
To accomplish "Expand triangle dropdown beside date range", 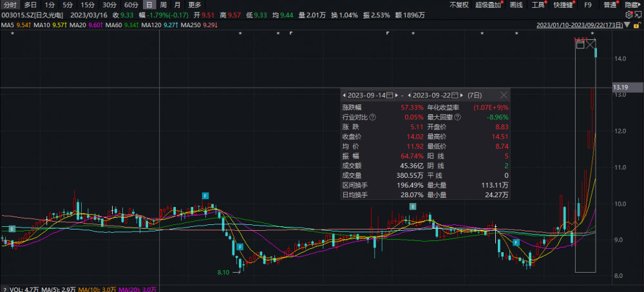I will 627,26.
